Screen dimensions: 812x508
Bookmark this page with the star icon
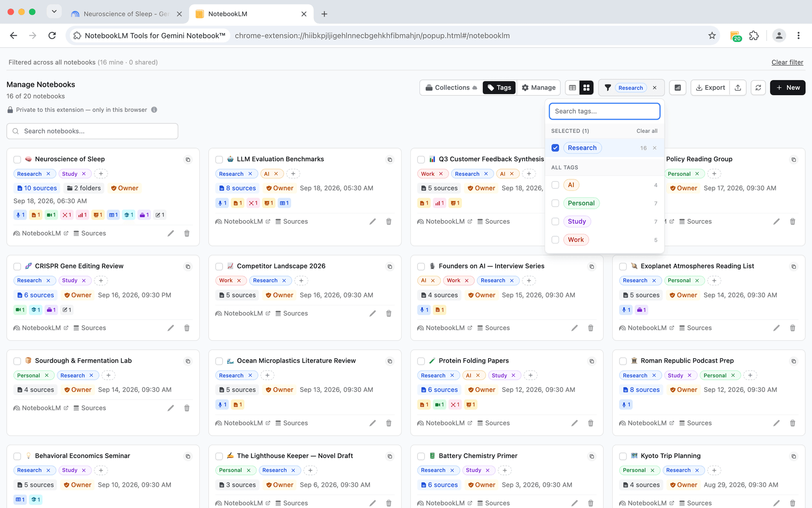[712, 36]
